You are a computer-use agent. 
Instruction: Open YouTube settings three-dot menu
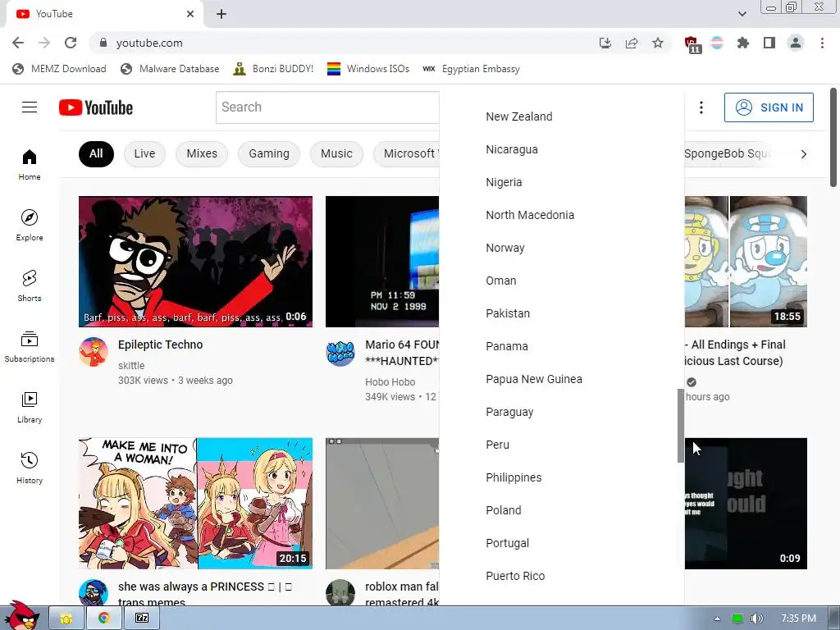701,107
